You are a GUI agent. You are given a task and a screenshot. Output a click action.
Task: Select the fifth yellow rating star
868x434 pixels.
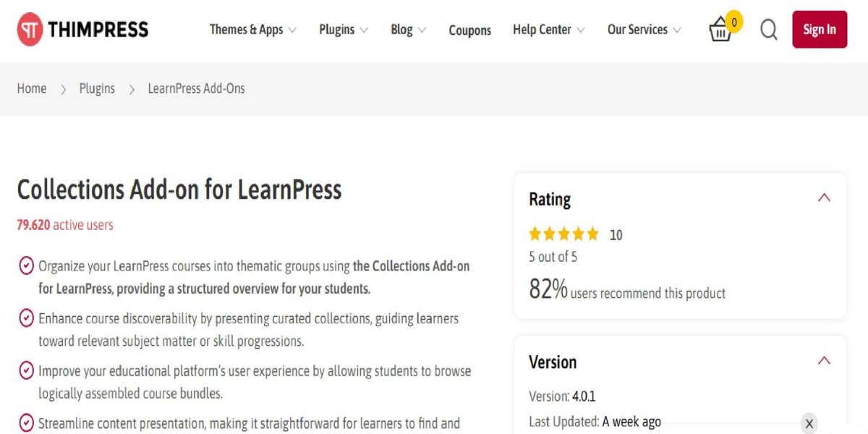pyautogui.click(x=592, y=233)
